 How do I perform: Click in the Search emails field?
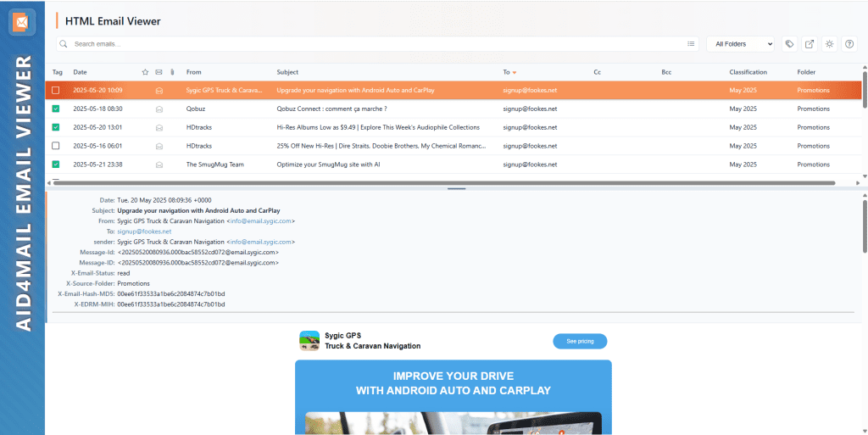(x=376, y=44)
